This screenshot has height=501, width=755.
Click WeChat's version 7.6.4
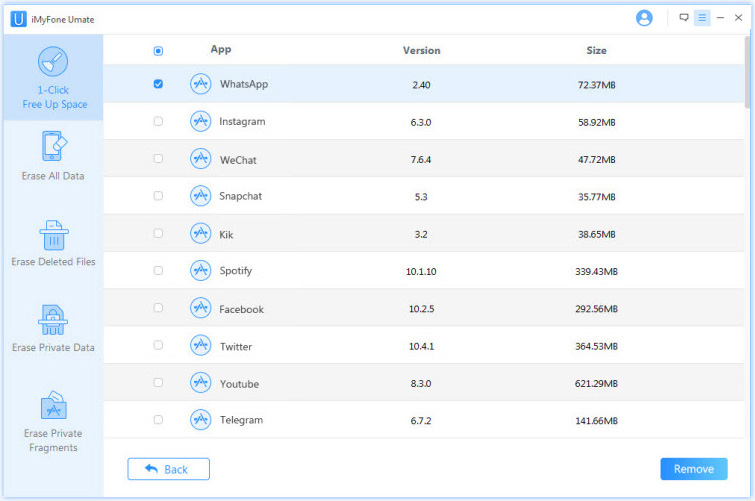click(421, 160)
